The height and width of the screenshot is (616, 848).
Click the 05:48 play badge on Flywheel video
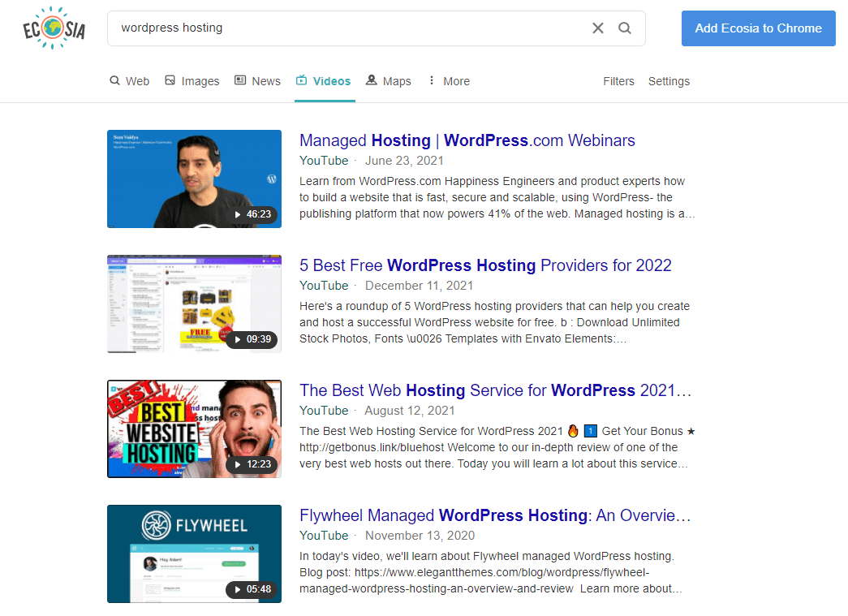pyautogui.click(x=252, y=590)
